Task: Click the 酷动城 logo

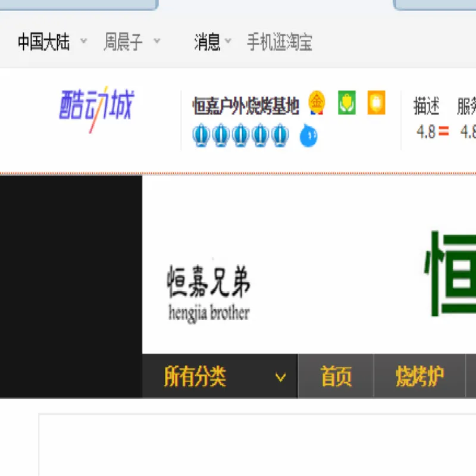Action: pyautogui.click(x=96, y=109)
